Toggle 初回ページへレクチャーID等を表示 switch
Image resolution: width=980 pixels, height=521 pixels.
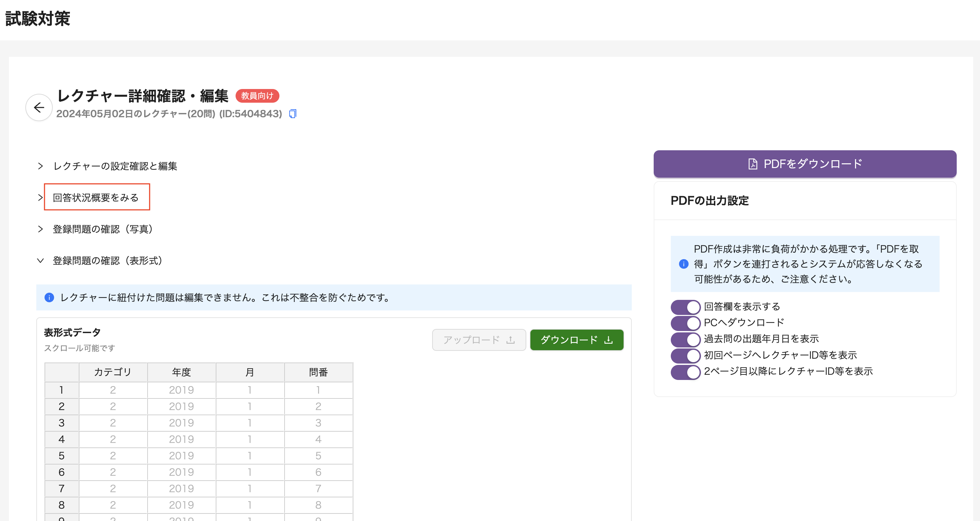[685, 356]
